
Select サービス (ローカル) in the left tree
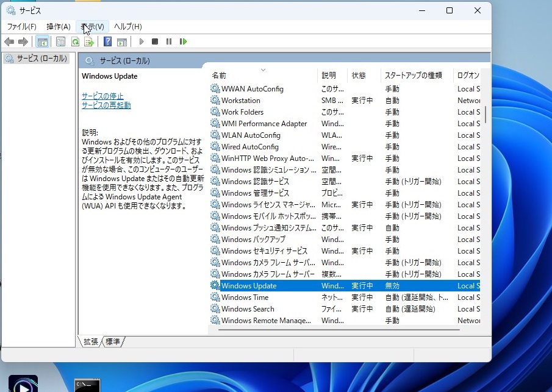click(41, 59)
